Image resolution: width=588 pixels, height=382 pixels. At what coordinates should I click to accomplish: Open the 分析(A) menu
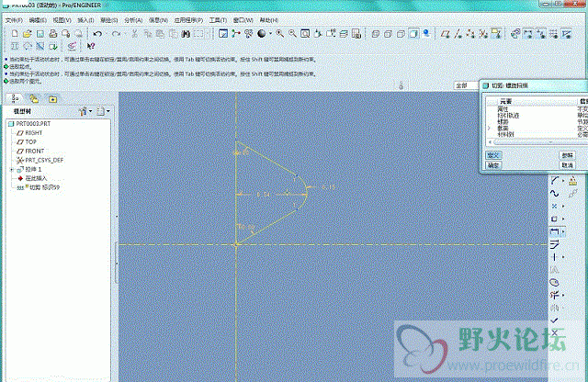133,20
